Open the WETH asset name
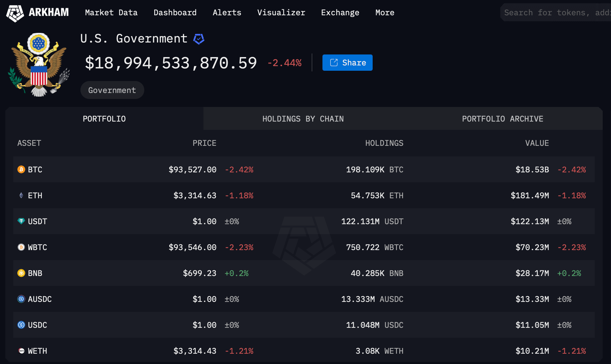611x364 pixels. pos(37,351)
